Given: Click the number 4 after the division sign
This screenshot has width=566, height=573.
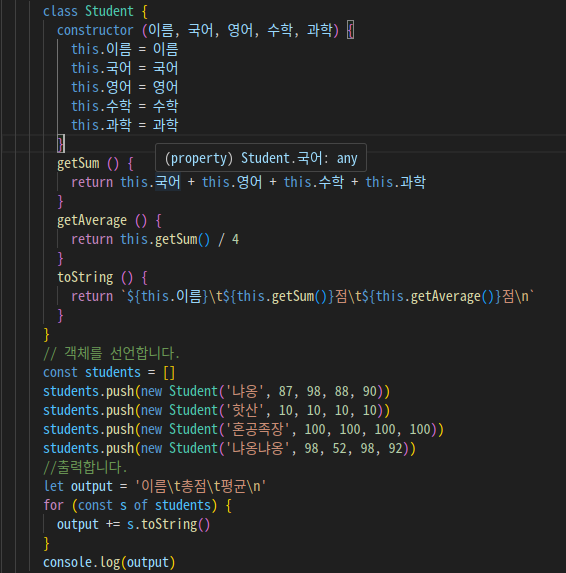Looking at the screenshot, I should (235, 239).
